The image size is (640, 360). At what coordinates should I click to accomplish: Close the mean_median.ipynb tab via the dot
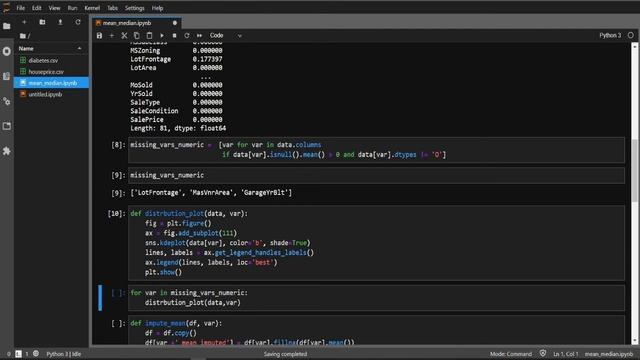175,23
